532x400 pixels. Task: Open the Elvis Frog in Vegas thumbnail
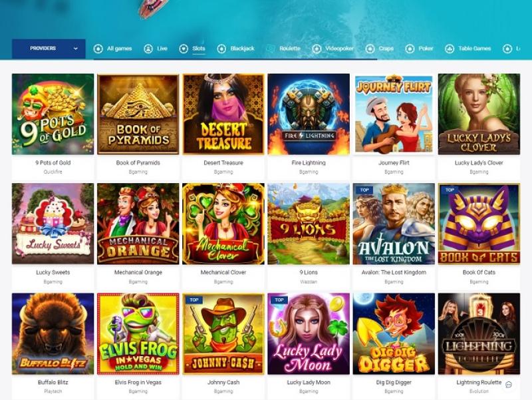pyautogui.click(x=138, y=334)
